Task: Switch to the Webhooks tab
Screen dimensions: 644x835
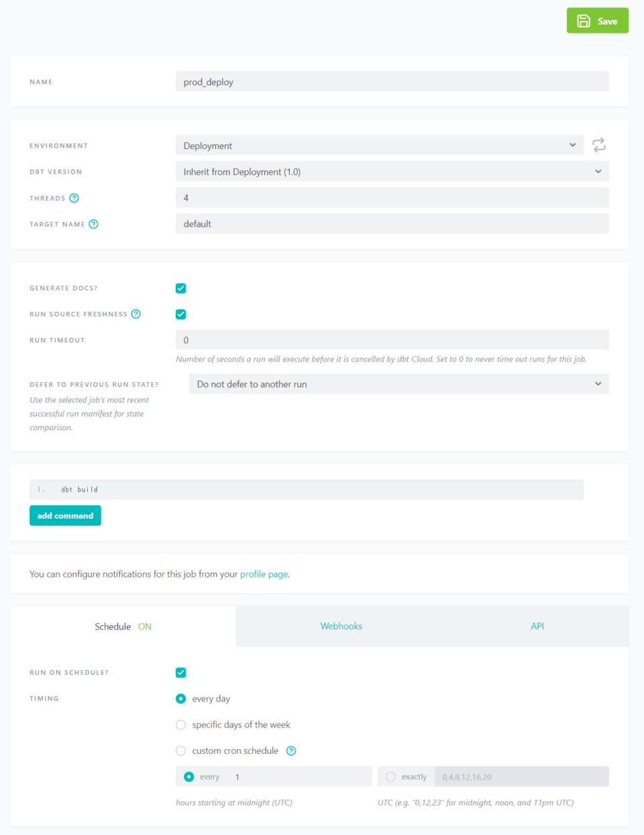Action: [341, 626]
